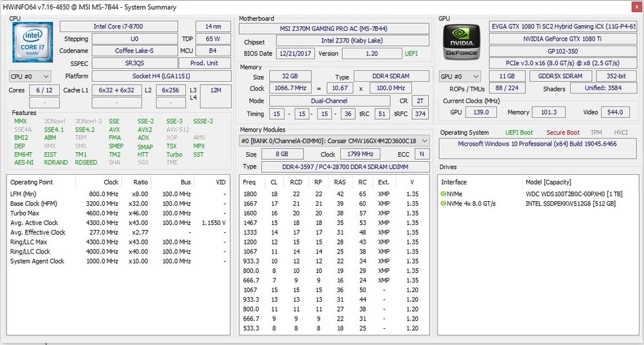Click the Intel Z370 (Kaby Lake) chipset field
This screenshot has width=644, height=345.
[352, 41]
